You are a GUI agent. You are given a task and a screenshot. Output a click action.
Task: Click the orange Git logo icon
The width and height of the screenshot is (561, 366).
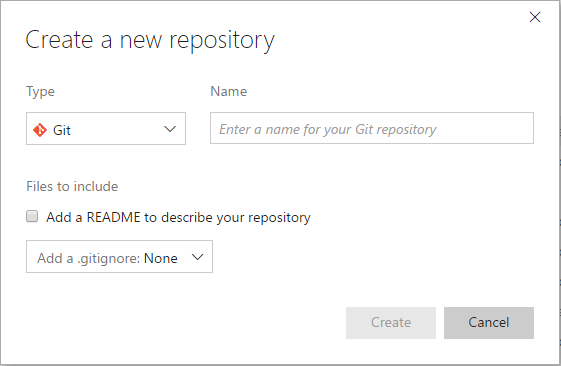coord(40,130)
